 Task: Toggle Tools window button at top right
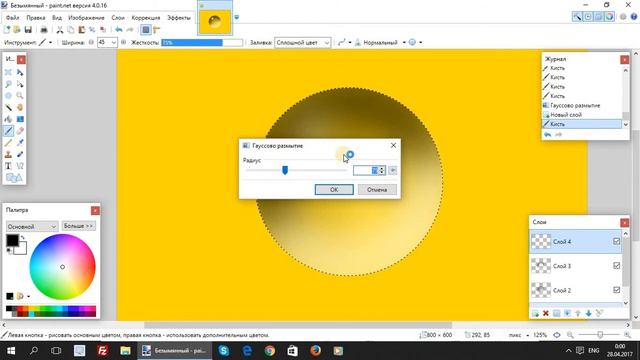pyautogui.click(x=577, y=17)
